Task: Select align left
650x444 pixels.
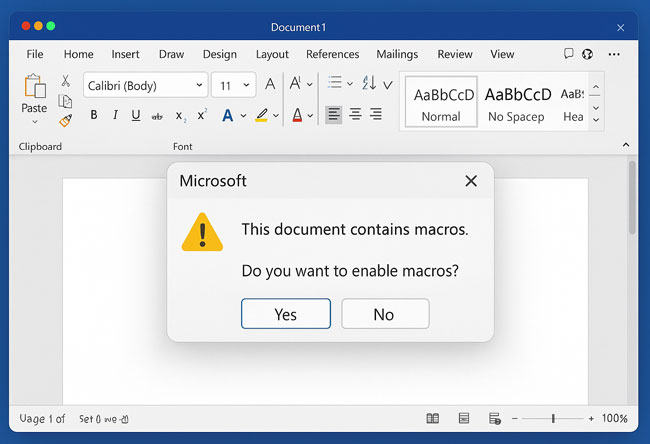Action: 334,114
